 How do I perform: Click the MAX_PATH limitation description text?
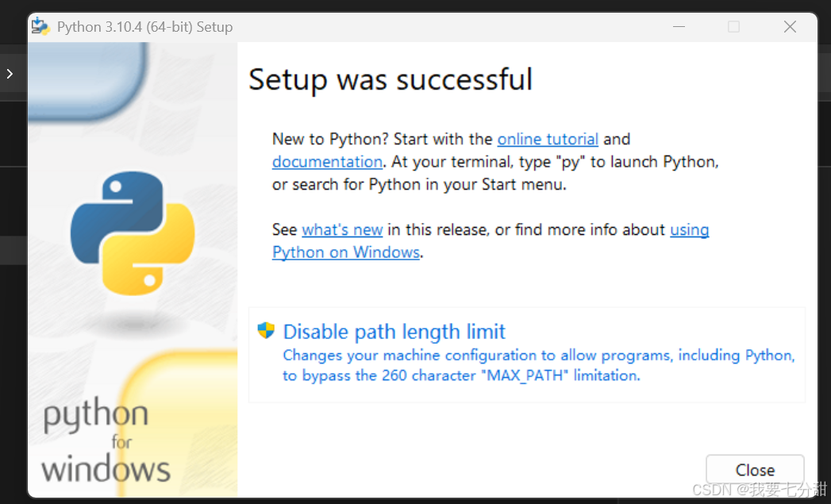(538, 365)
